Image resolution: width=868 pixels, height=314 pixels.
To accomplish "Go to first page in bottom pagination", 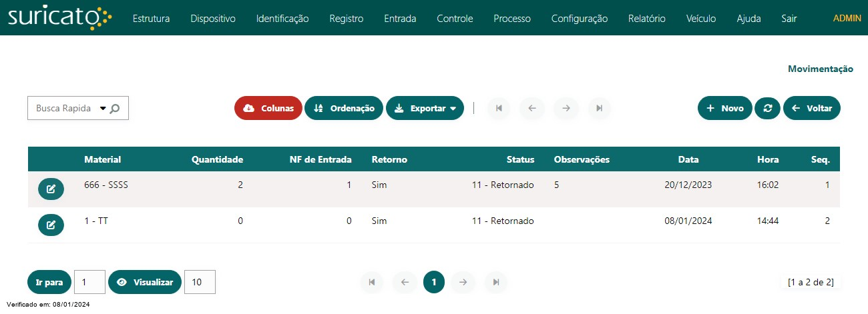I will [372, 283].
